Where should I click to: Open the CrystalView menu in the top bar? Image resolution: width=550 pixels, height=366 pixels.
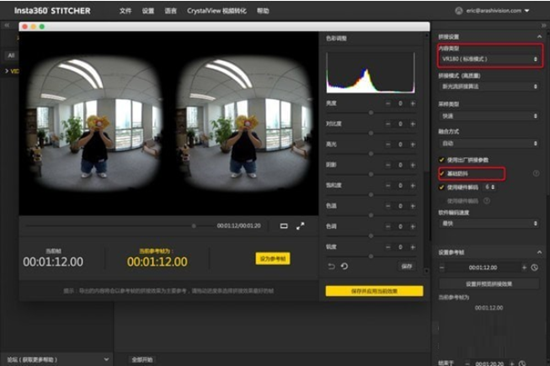point(216,11)
